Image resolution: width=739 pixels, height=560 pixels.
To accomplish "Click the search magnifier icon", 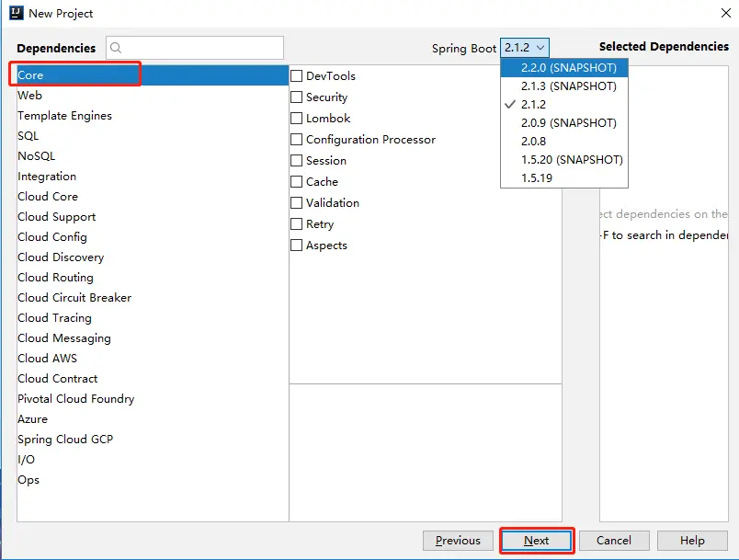I will 116,48.
